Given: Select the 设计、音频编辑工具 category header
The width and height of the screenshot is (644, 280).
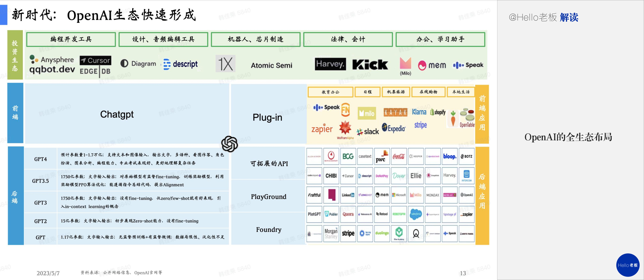Looking at the screenshot, I should [163, 39].
